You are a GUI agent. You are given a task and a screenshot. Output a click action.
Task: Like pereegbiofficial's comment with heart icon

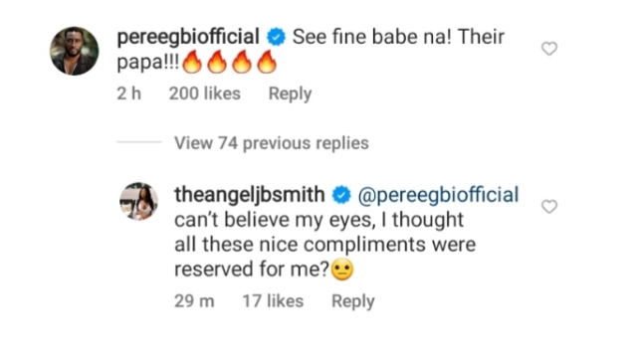click(x=549, y=49)
